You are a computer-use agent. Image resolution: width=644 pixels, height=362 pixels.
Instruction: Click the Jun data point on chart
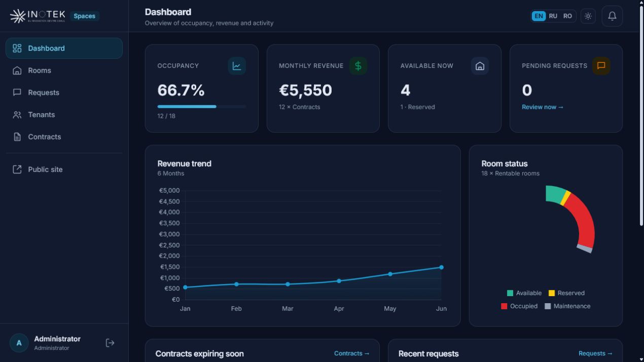point(441,267)
